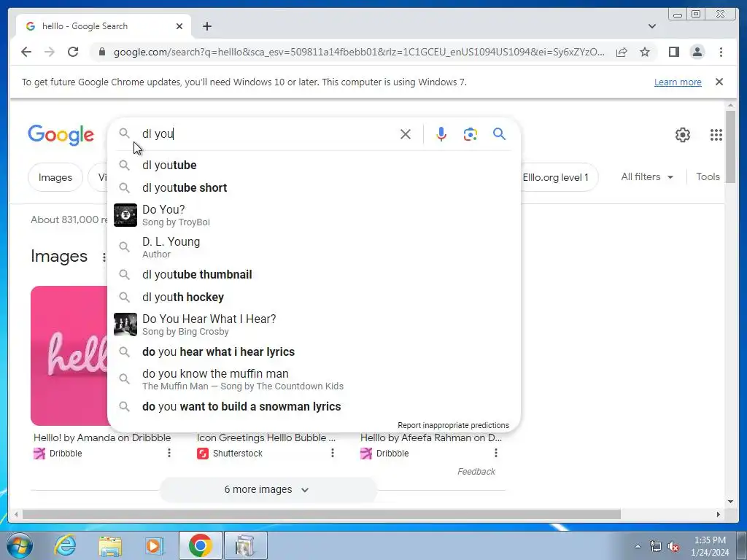747x560 pixels.
Task: Start voice search with the microphone
Action: (x=441, y=134)
